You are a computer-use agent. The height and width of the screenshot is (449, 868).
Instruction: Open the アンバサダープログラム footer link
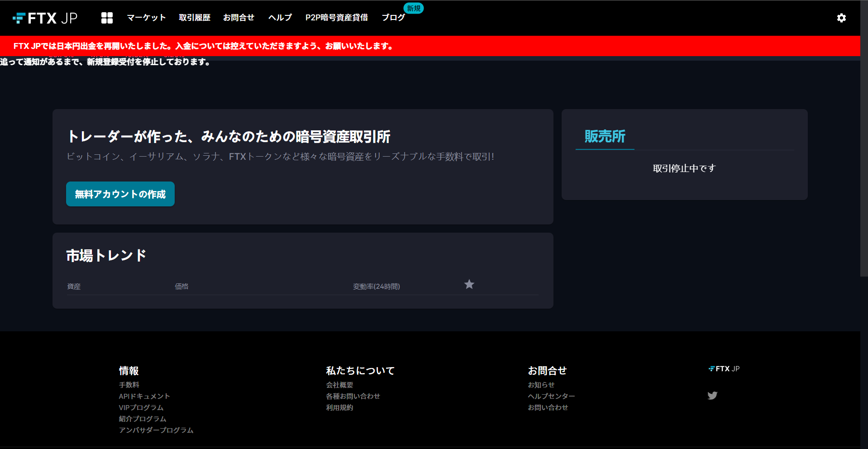point(156,430)
